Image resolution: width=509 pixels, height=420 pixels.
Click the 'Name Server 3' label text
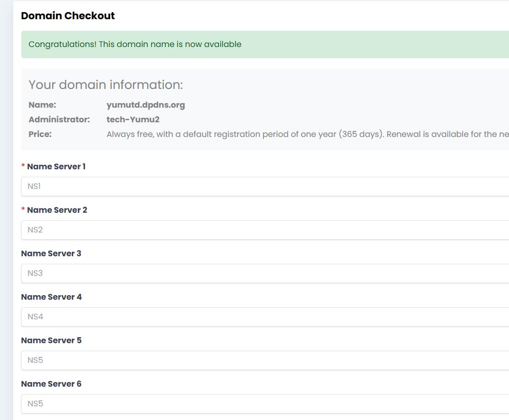coord(51,253)
